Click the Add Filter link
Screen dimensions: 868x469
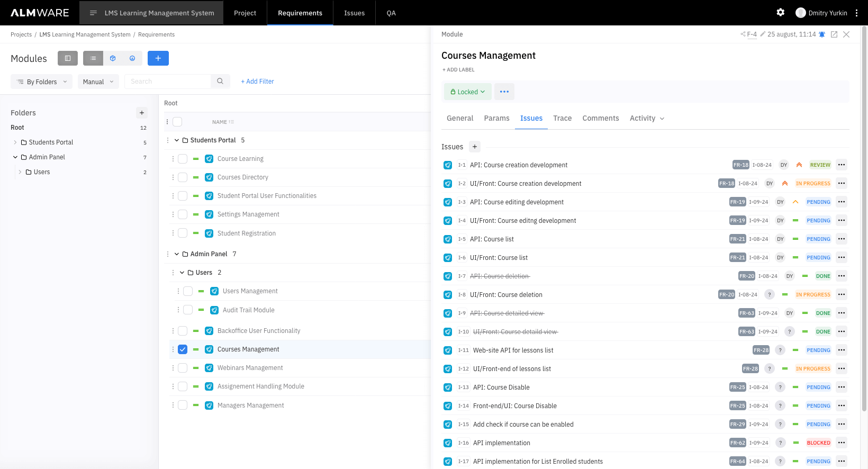pyautogui.click(x=257, y=82)
